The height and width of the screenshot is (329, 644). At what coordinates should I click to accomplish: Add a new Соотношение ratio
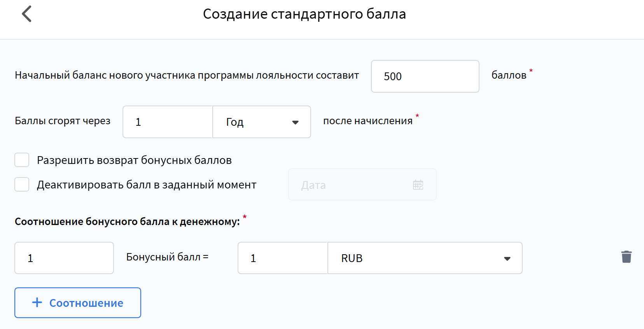pyautogui.click(x=78, y=303)
